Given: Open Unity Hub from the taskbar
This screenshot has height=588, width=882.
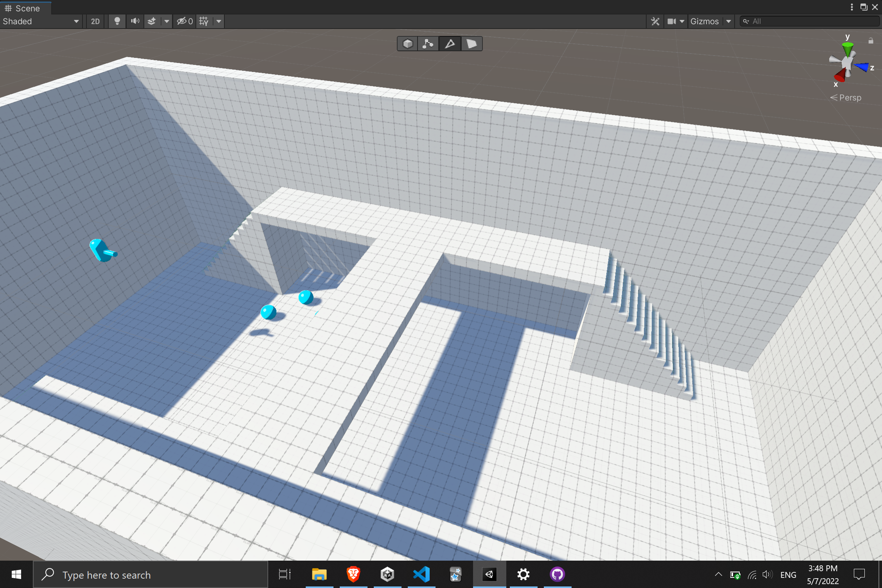Looking at the screenshot, I should click(387, 574).
